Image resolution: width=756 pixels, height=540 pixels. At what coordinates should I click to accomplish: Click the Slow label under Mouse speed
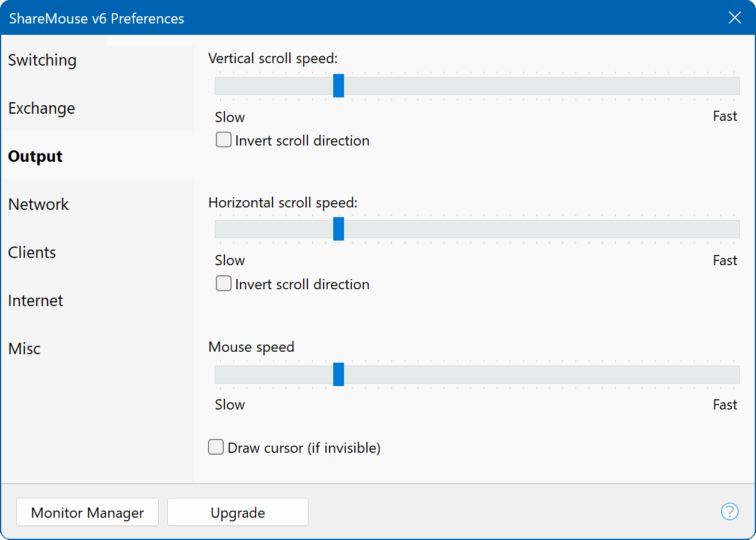[x=230, y=405]
